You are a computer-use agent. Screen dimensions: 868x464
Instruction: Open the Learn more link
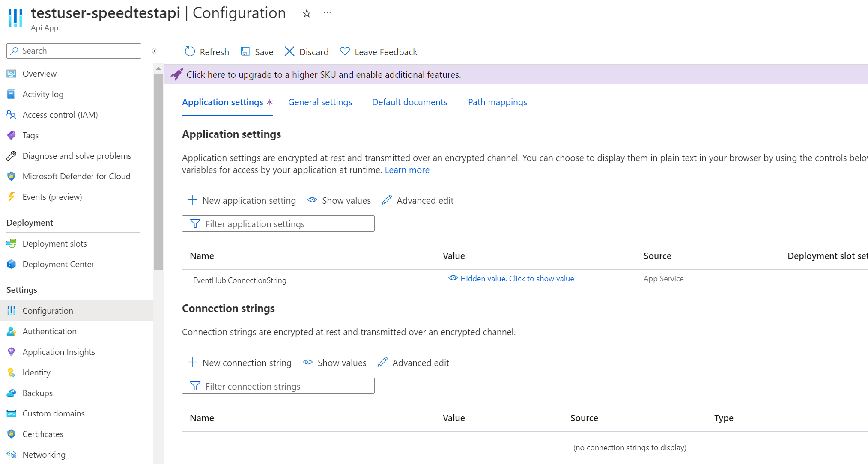[407, 170]
